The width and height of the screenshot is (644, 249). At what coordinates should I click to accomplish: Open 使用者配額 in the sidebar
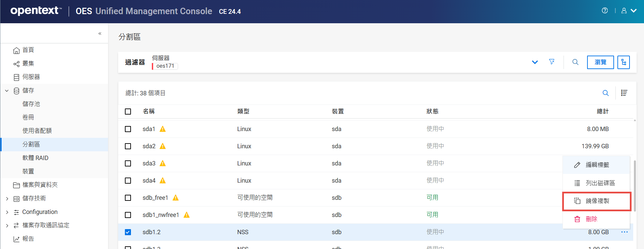pyautogui.click(x=37, y=131)
